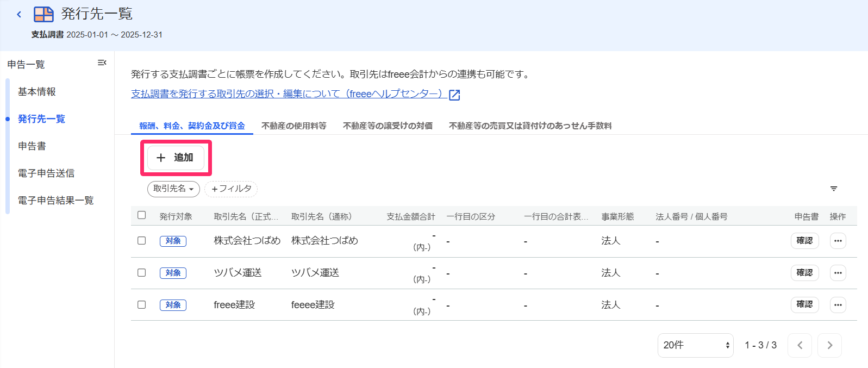Switch to 不動産の使用料等 tab
Image resolution: width=868 pixels, height=368 pixels.
294,126
